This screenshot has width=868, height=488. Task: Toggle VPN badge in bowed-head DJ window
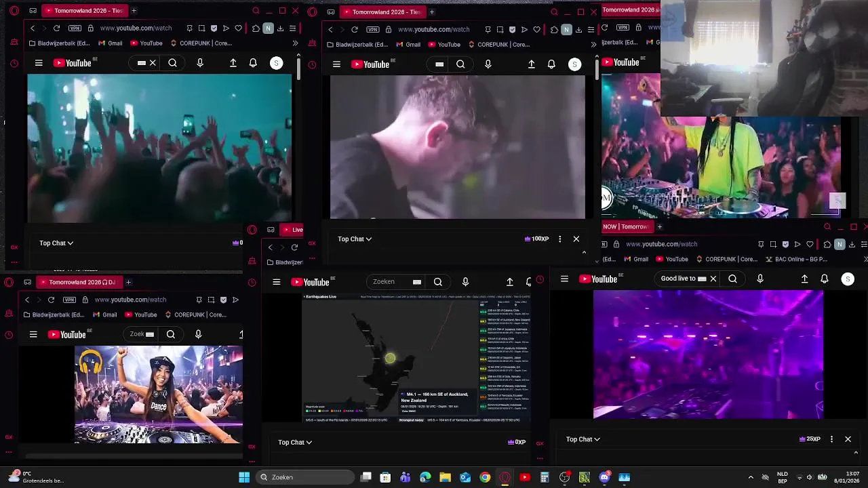click(373, 30)
